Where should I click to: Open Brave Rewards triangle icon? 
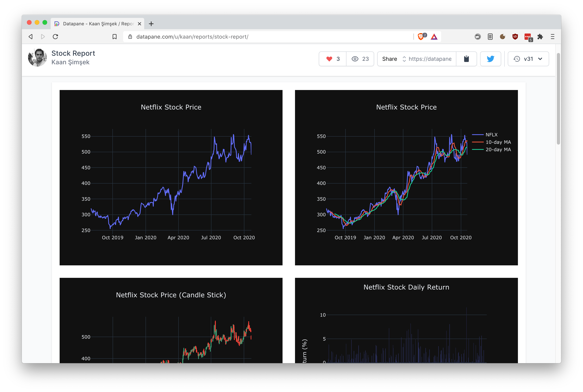(x=434, y=37)
